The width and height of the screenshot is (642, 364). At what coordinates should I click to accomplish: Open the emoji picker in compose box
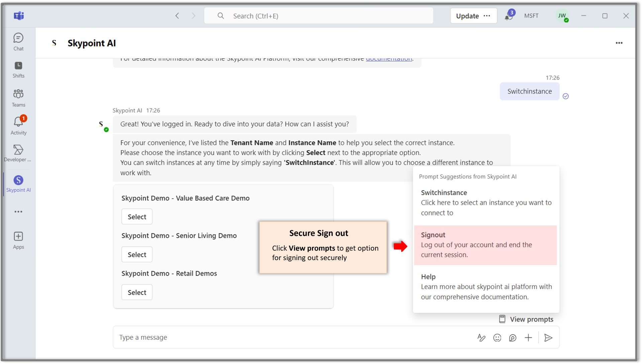(x=497, y=338)
